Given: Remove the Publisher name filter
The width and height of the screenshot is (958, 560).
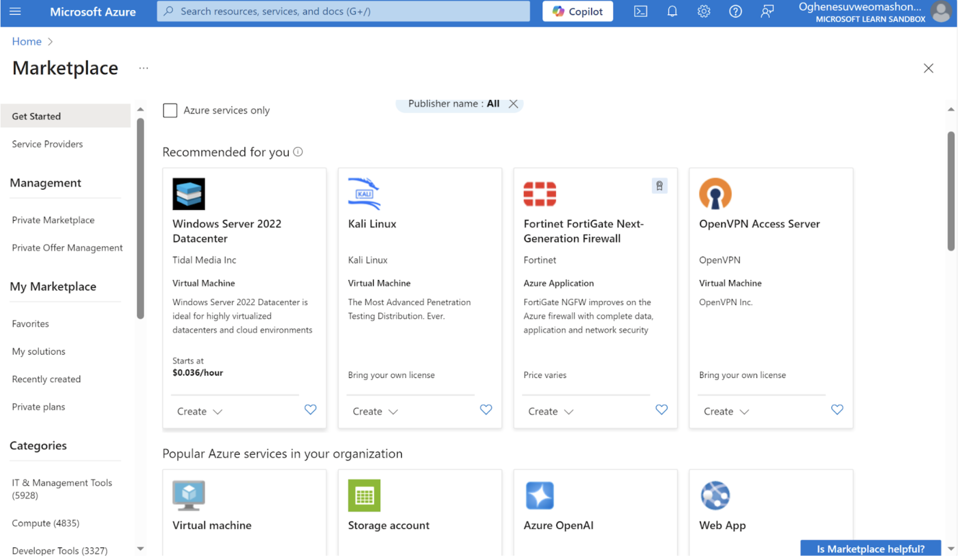Looking at the screenshot, I should pyautogui.click(x=513, y=104).
